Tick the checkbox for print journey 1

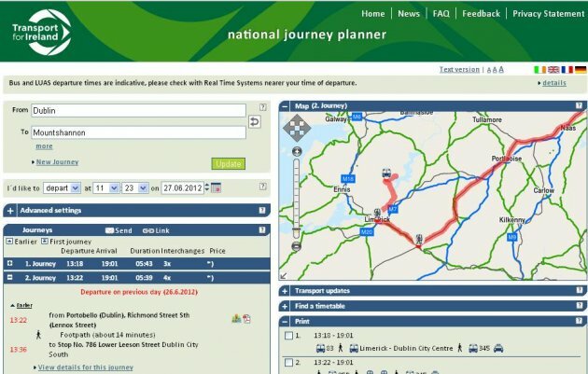tap(288, 336)
